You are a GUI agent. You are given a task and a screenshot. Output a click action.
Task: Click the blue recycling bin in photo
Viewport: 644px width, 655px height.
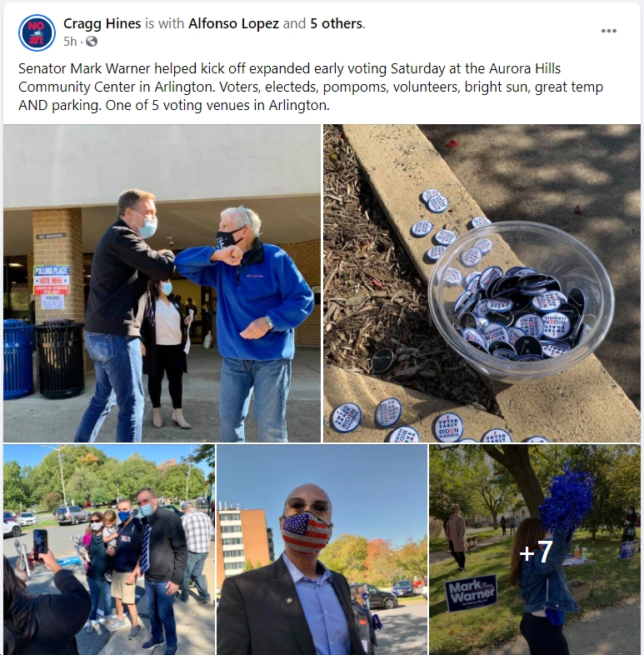pyautogui.click(x=18, y=359)
